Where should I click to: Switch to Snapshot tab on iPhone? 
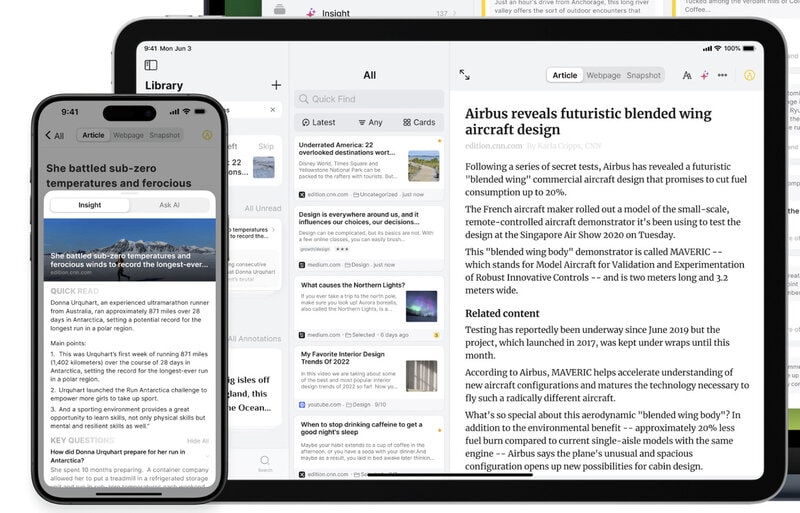[164, 135]
